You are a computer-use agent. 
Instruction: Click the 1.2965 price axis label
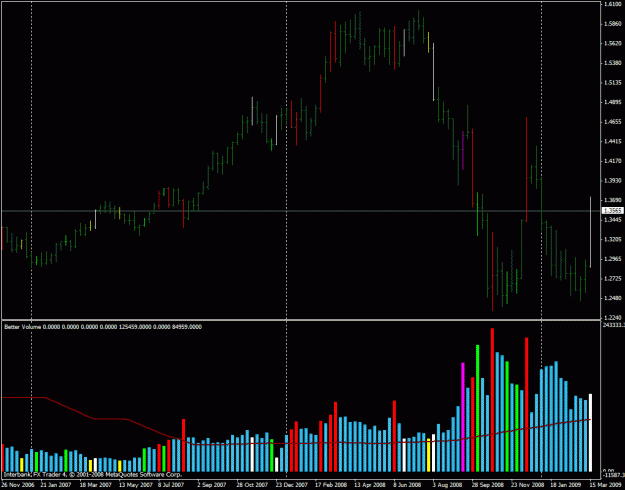coord(613,259)
